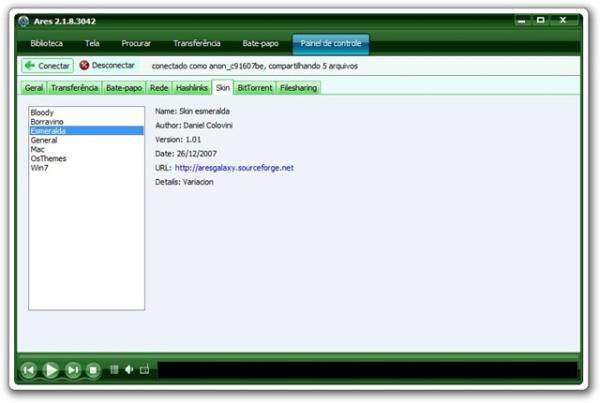This screenshot has height=403, width=600.
Task: Minimize the Ares window
Action: 522,21
